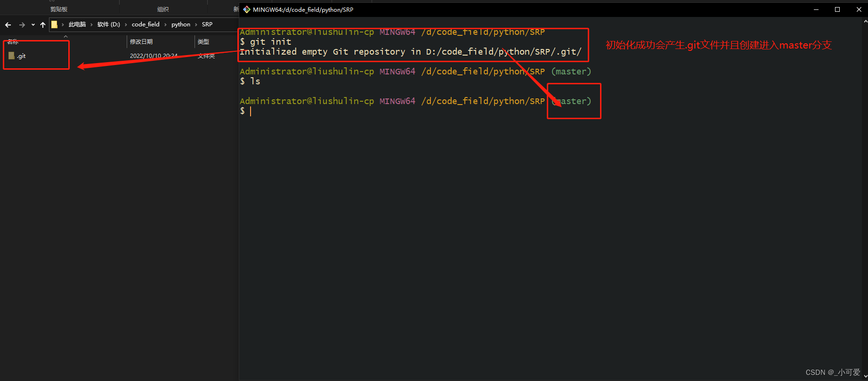The width and height of the screenshot is (868, 381).
Task: Click the forward arrow in File Explorer
Action: tap(22, 24)
